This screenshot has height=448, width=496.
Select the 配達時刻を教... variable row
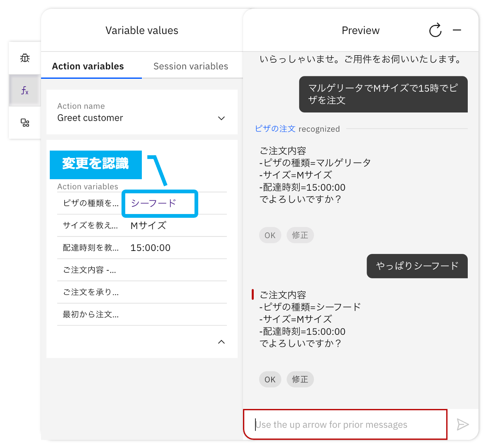coord(142,247)
